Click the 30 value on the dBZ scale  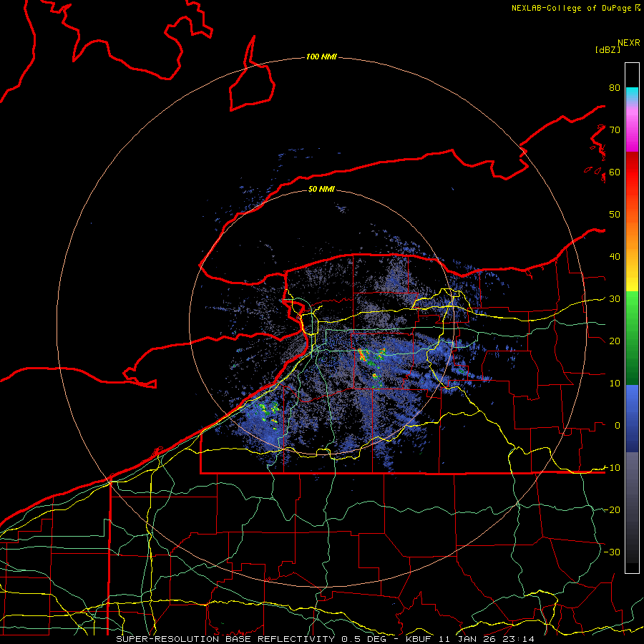coord(615,298)
